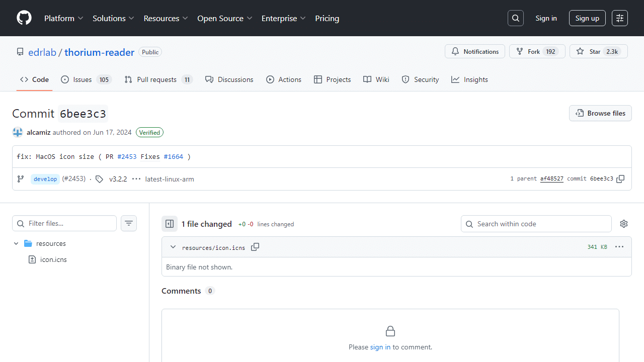Click the 341 KB size label
Viewport: 644px width, 362px height.
tap(597, 247)
